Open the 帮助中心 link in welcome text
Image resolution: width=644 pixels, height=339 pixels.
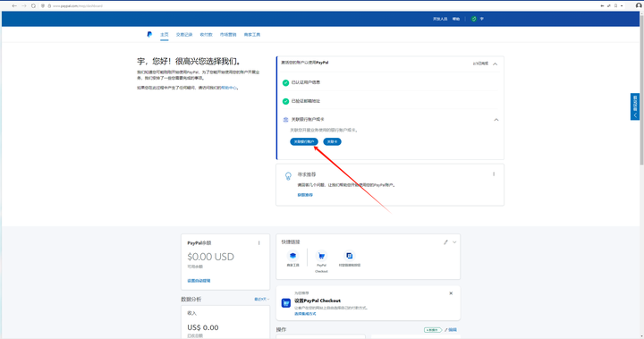pos(229,88)
